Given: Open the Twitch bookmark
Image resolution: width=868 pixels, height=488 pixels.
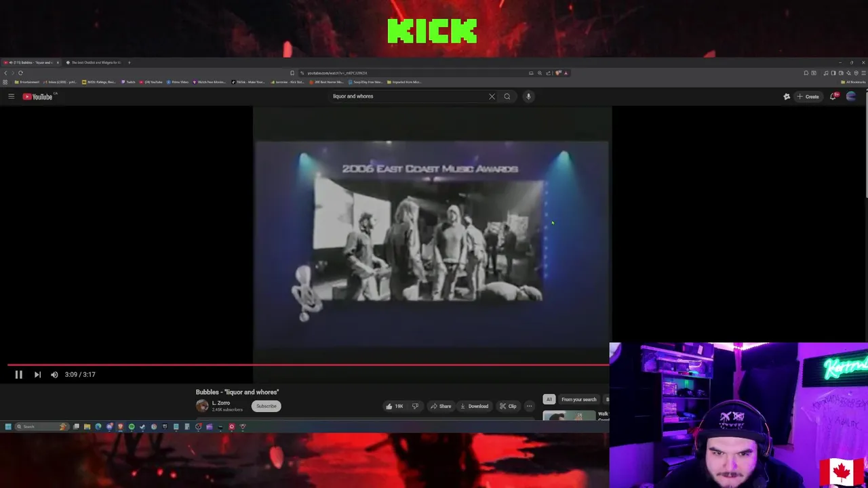Looking at the screenshot, I should 129,82.
